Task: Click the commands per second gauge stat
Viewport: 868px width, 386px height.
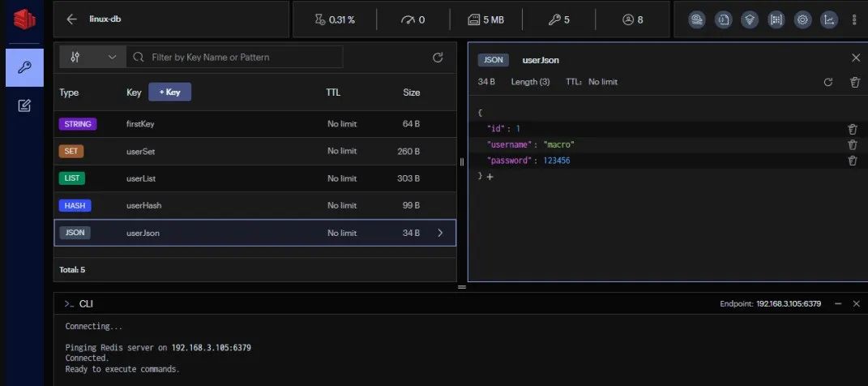Action: (413, 20)
